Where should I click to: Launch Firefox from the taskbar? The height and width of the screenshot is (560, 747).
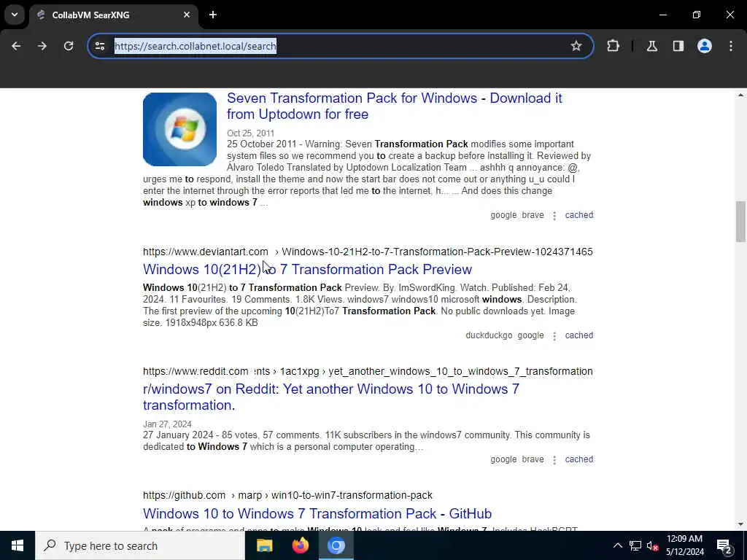(300, 545)
